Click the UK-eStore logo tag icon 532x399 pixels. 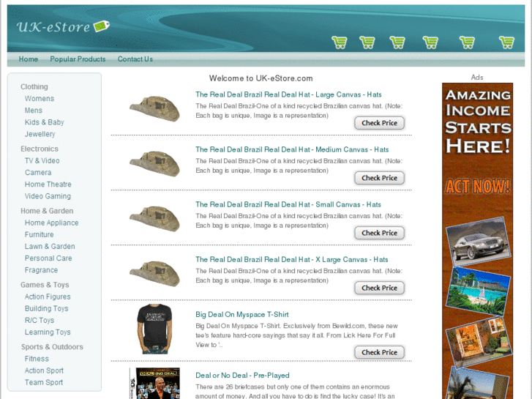102,26
